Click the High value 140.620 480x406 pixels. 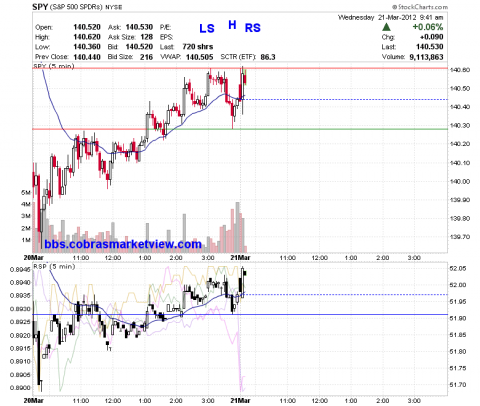click(x=87, y=37)
